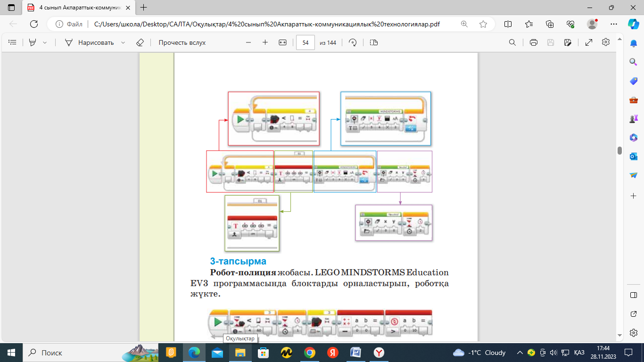This screenshot has width=644, height=362.
Task: Show the PDF table of contents
Action: click(x=13, y=42)
